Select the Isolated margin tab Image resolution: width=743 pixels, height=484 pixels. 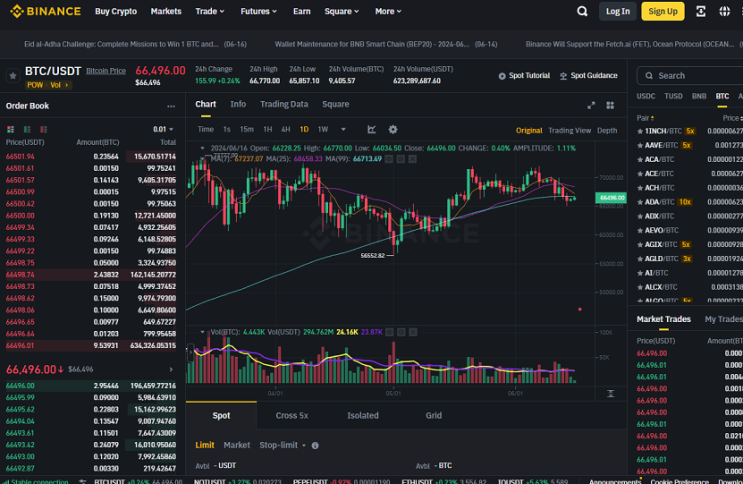tap(362, 416)
